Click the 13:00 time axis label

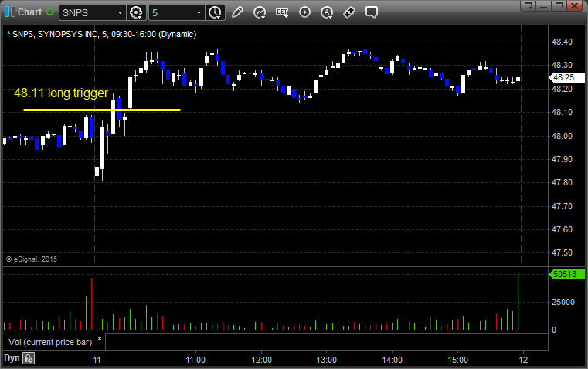point(327,360)
